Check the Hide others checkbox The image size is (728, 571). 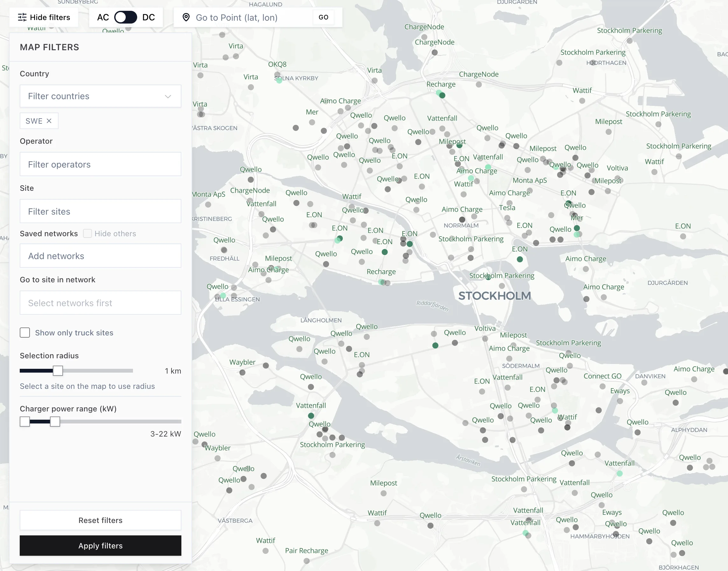click(87, 233)
